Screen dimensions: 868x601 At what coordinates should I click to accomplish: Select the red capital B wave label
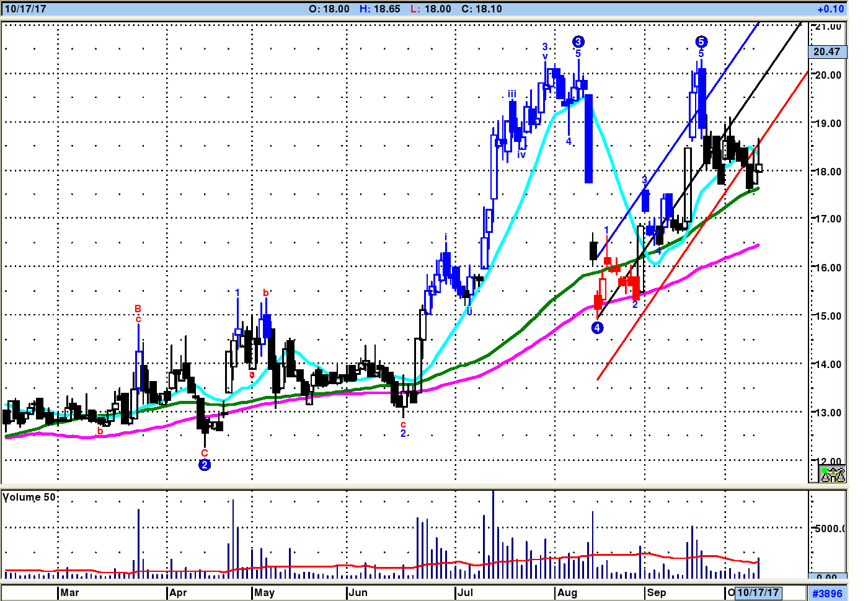click(138, 309)
